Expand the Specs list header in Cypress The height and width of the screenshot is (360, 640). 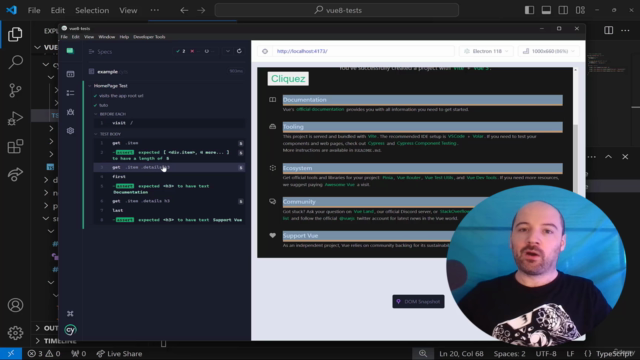pyautogui.click(x=100, y=52)
